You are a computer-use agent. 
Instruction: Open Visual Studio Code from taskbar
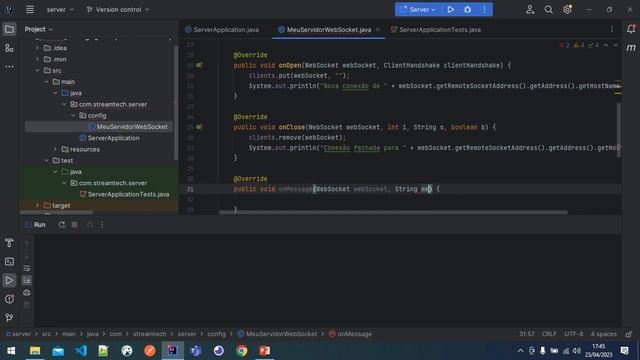[81, 351]
